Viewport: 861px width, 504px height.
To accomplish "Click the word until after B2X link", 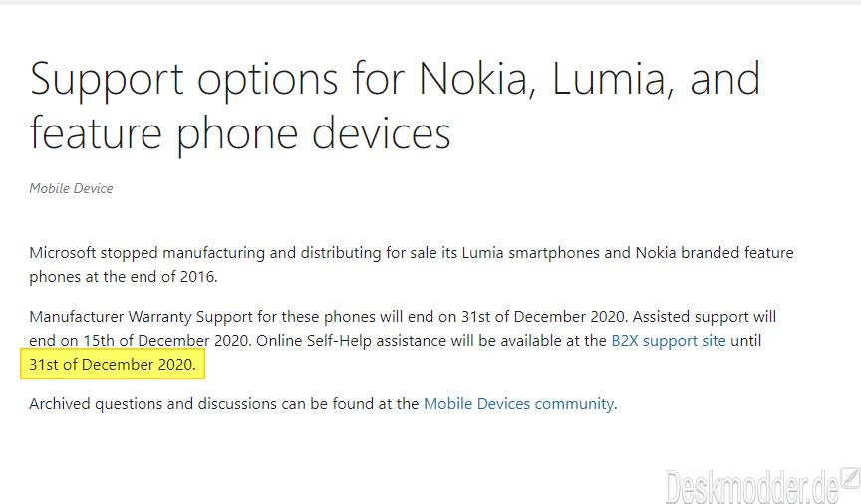I will coord(745,341).
